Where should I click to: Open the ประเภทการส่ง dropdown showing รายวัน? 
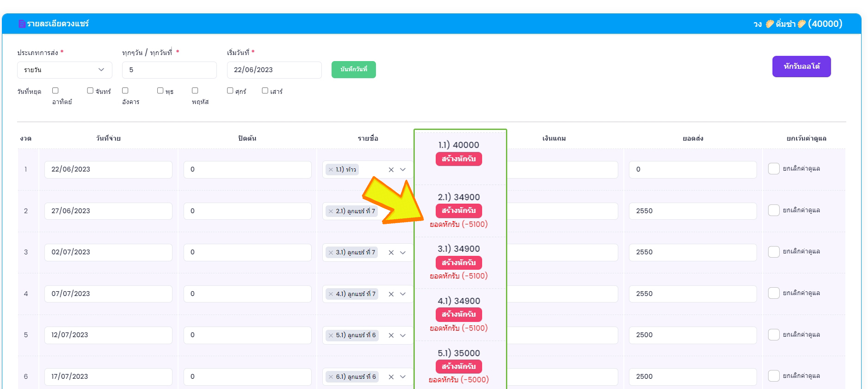64,70
